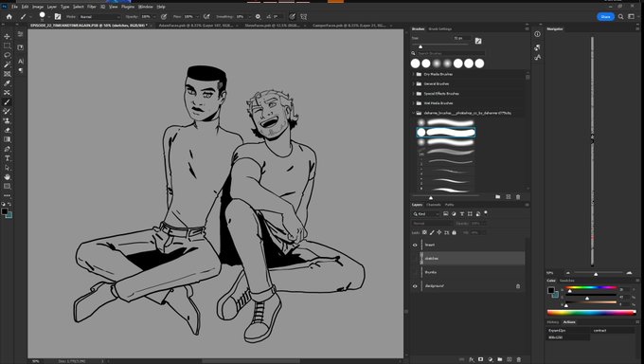644x364 pixels.
Task: Hide the Background layer eye icon
Action: 415,286
